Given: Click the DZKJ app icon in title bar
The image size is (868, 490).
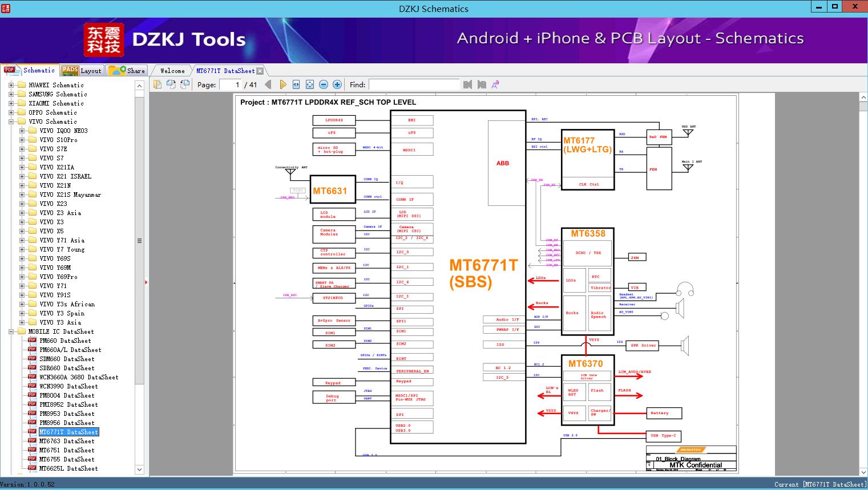Looking at the screenshot, I should point(7,8).
